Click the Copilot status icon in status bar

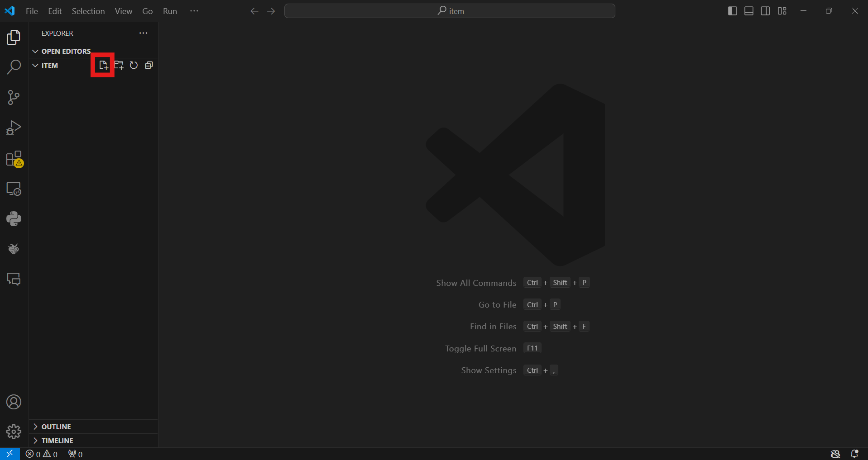point(835,454)
